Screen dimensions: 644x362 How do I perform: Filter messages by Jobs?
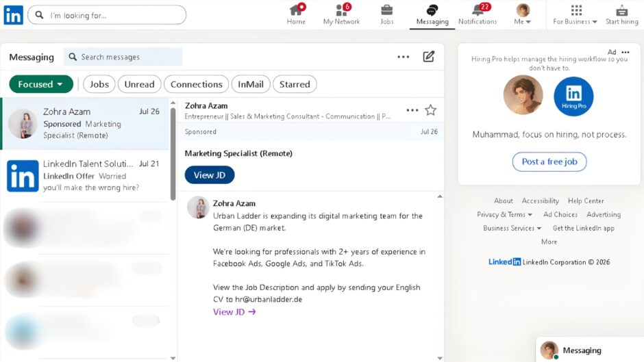click(x=99, y=84)
